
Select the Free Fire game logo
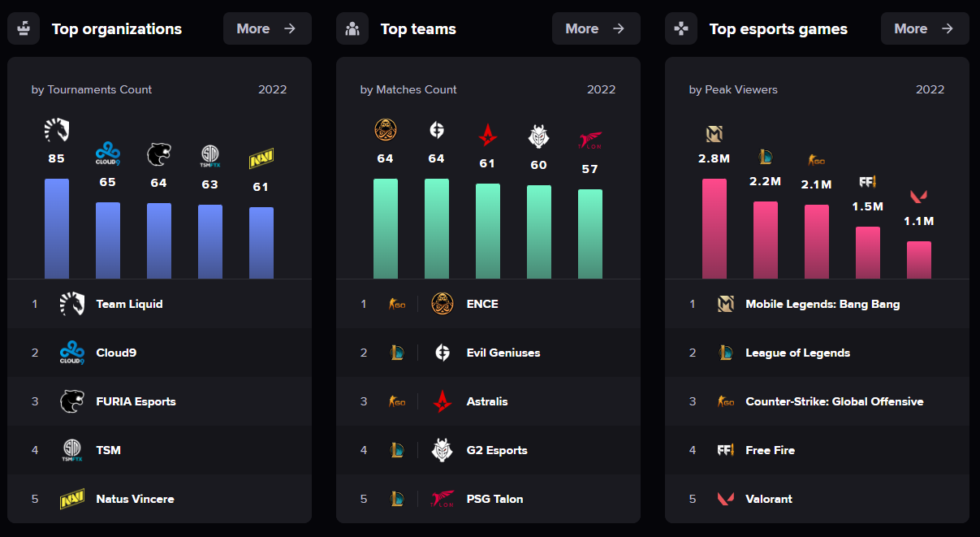725,449
